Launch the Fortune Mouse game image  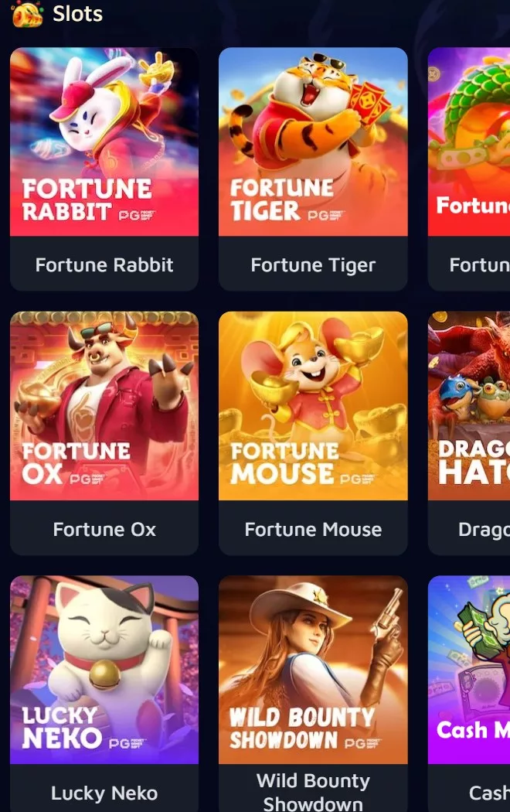point(313,405)
